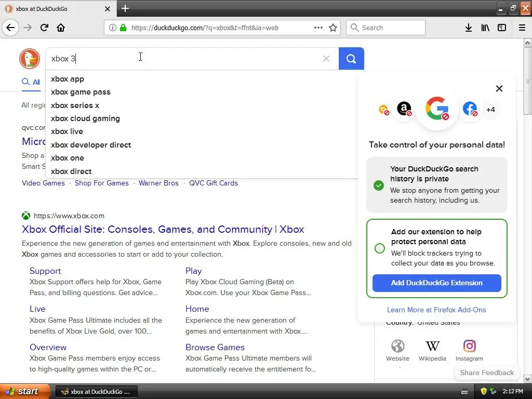Screen dimensions: 532x399
Task: Click the forward navigation arrow
Action: pos(28,28)
